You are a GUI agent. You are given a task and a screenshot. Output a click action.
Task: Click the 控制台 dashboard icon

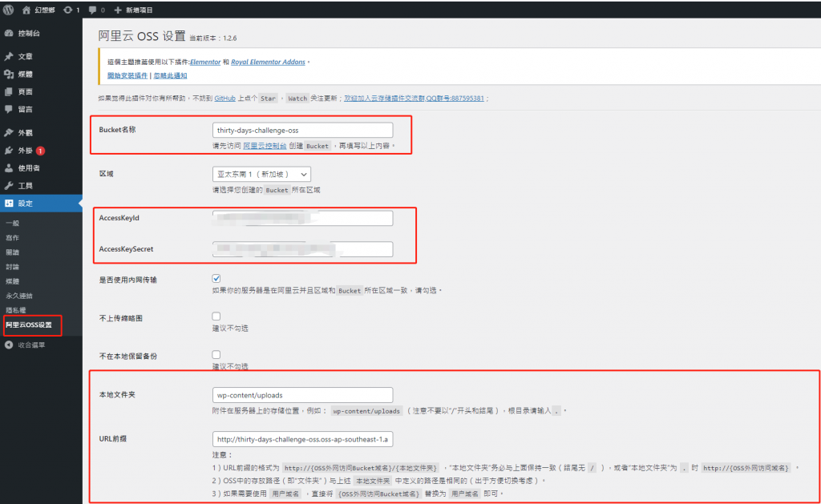point(9,33)
